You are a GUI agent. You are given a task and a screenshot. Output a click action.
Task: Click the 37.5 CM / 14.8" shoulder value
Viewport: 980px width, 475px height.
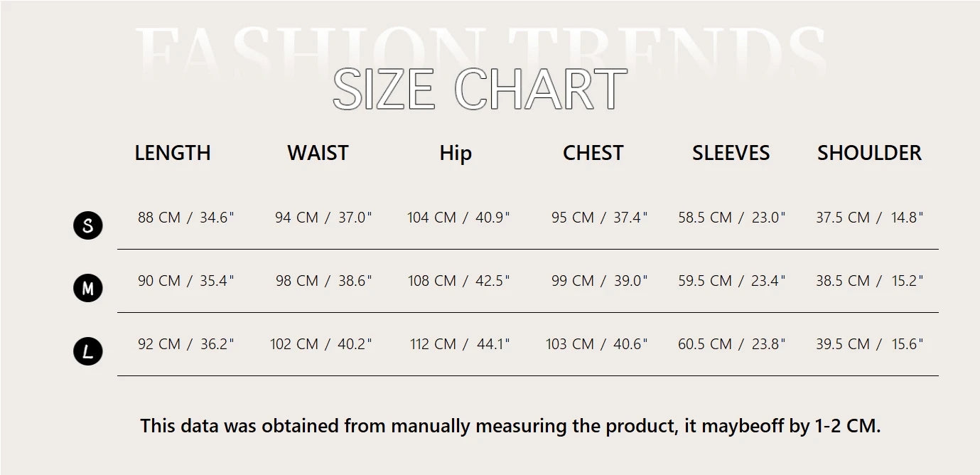[x=869, y=218]
